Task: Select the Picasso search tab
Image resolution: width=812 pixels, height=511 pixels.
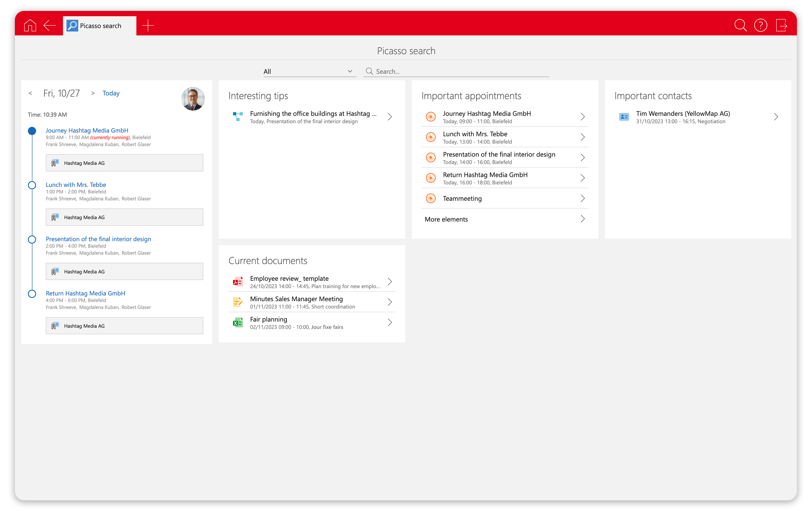Action: pyautogui.click(x=100, y=25)
